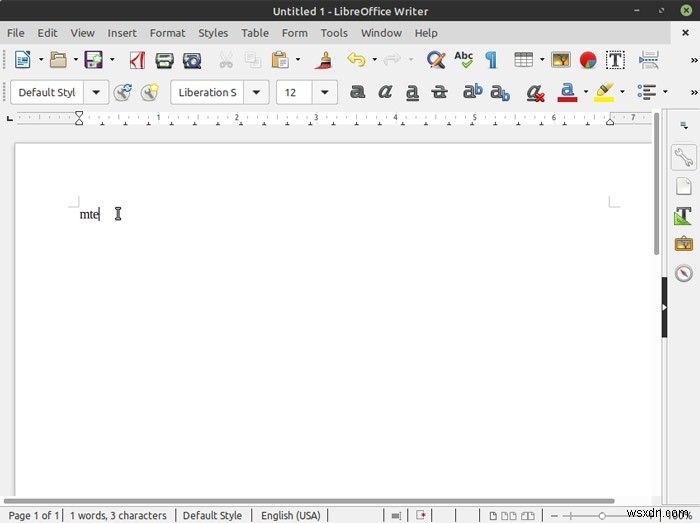Open a file with the Open folder icon
The height and width of the screenshot is (523, 700).
click(x=58, y=59)
